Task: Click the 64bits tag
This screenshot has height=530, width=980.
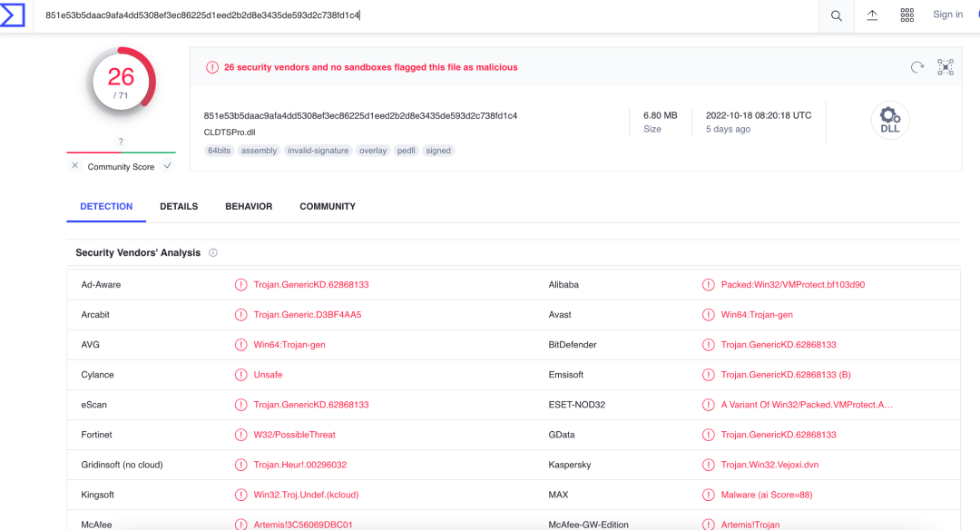Action: click(x=220, y=151)
